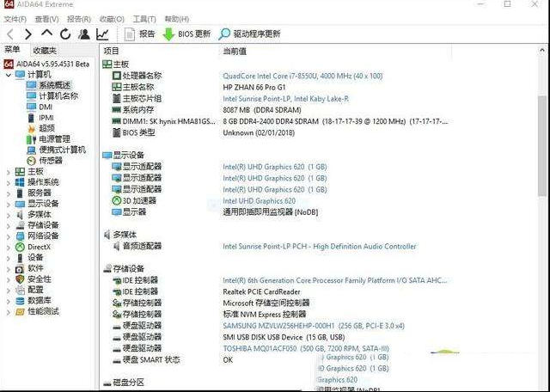Click the 系统内存 memory row icon
The width and height of the screenshot is (550, 392).
(x=117, y=110)
